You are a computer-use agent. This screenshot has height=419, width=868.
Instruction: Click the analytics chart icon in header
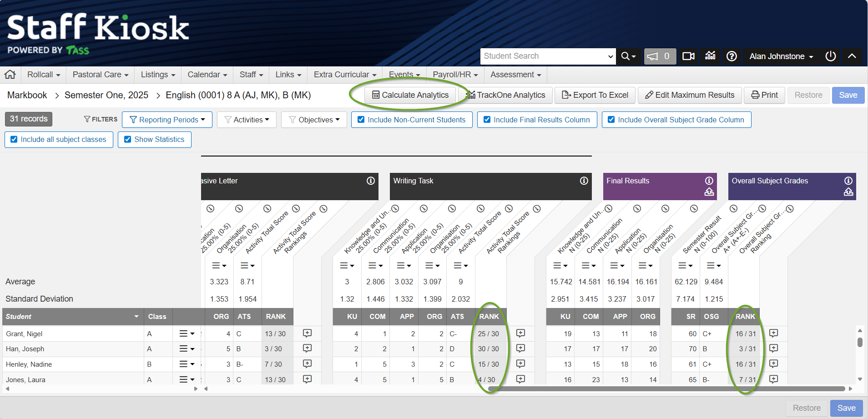click(710, 56)
